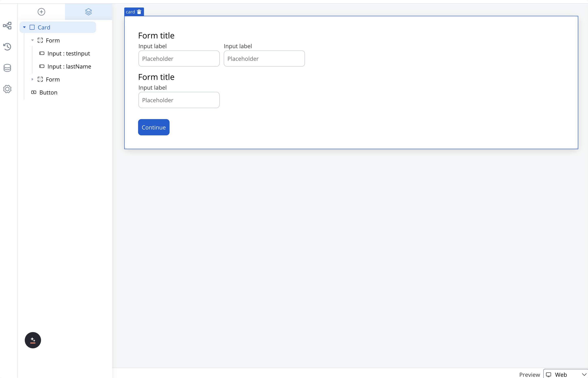Click the first form's second Placeholder input
Image resolution: width=588 pixels, height=378 pixels.
[x=264, y=59]
